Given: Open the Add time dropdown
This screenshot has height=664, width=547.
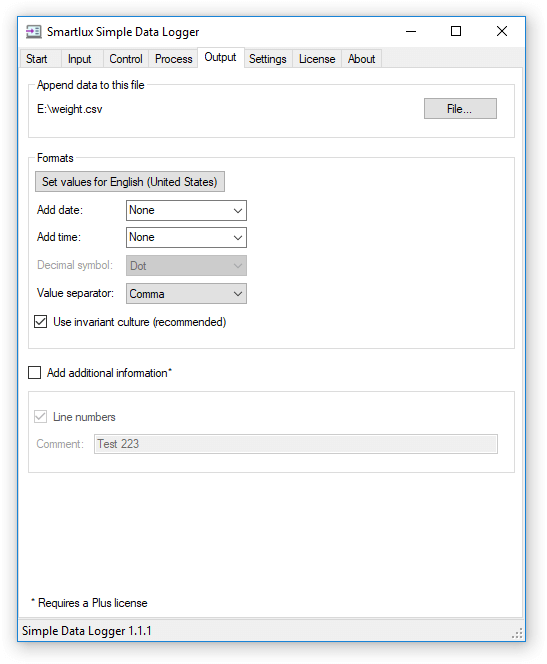Looking at the screenshot, I should click(x=186, y=238).
